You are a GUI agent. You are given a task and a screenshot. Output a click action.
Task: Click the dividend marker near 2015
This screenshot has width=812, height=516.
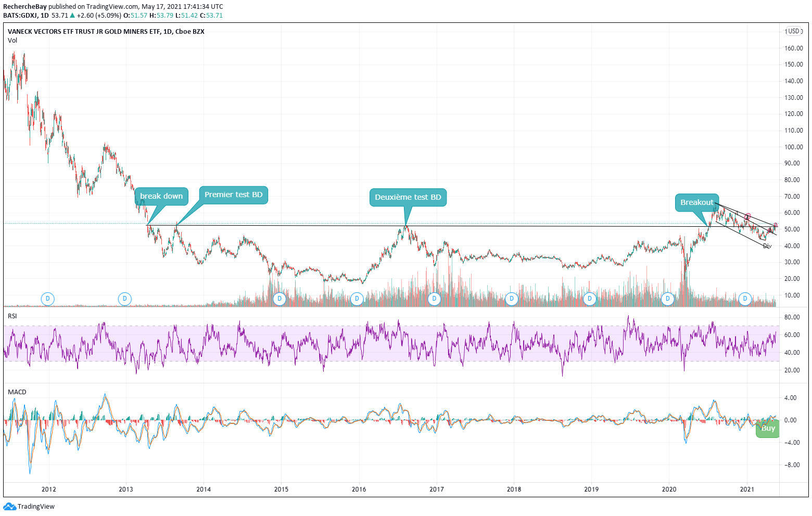[x=280, y=299]
